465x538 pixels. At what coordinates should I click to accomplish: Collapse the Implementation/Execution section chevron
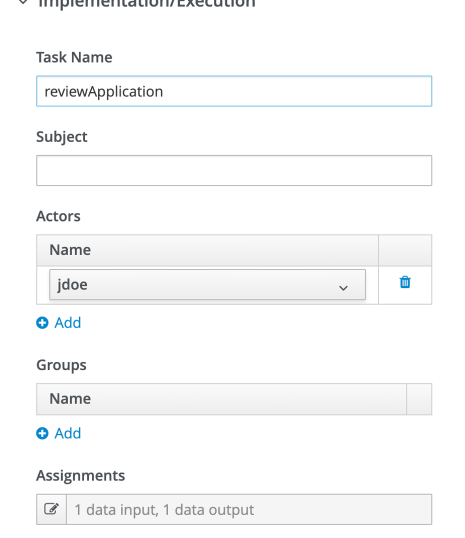23,3
